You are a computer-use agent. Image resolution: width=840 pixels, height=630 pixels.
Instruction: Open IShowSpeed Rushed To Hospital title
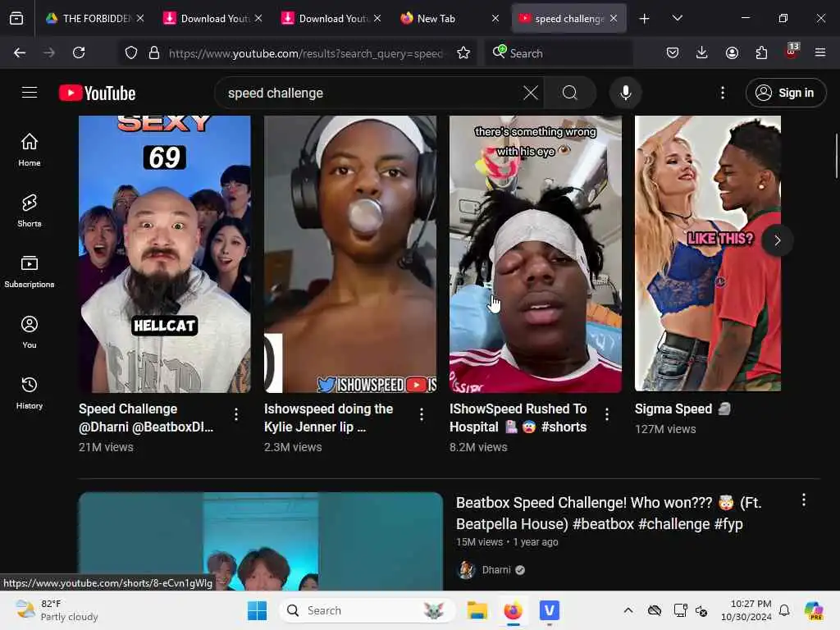pyautogui.click(x=518, y=418)
